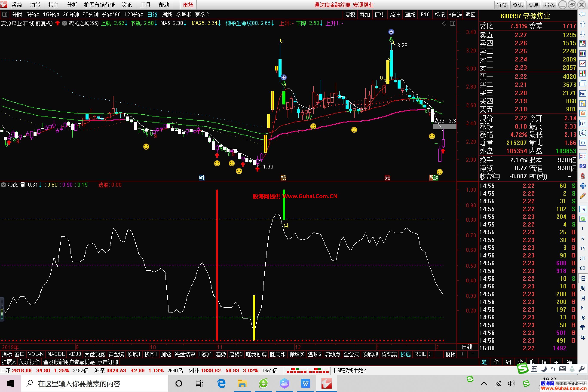
Task: Open dropdown arrow beside 抄逃 indicator
Action: (x=3, y=185)
